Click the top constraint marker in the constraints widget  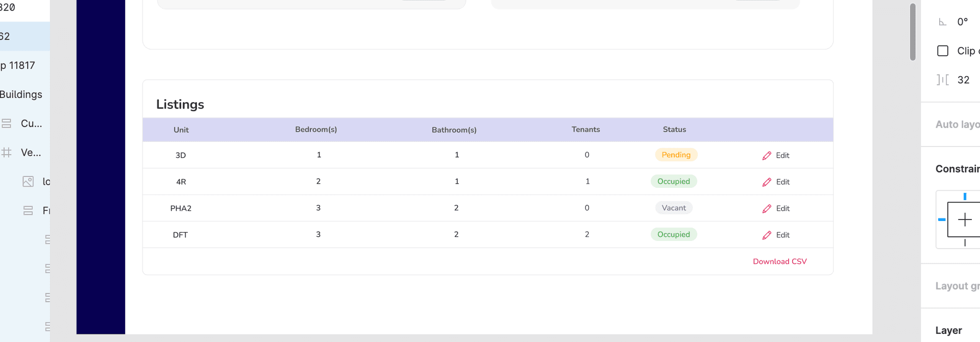pyautogui.click(x=965, y=197)
